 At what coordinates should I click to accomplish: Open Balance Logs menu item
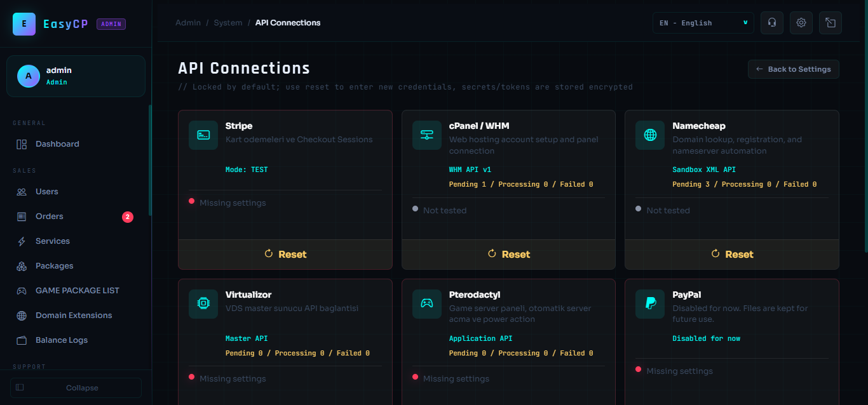coord(76,340)
